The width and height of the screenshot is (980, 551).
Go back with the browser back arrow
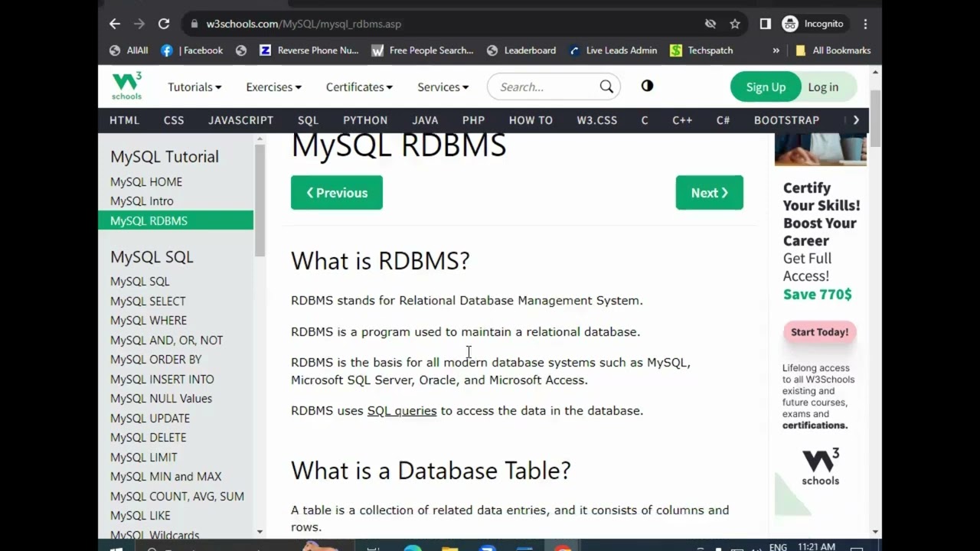(x=115, y=24)
